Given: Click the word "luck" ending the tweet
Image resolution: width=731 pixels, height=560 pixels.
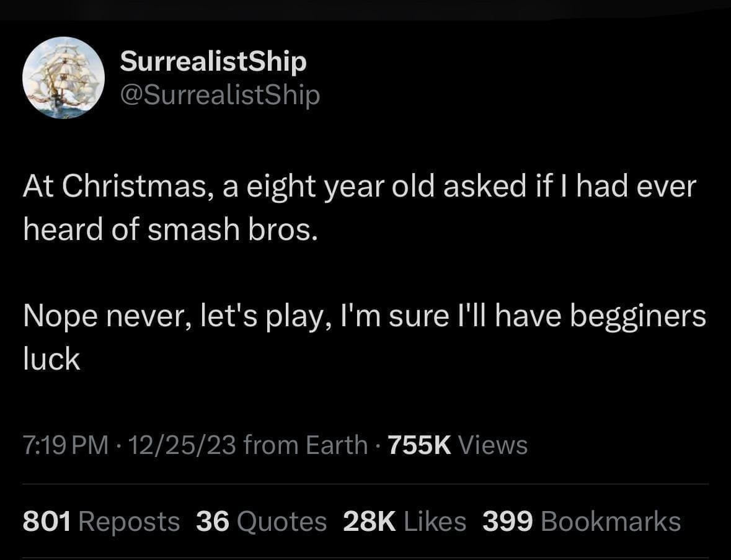Looking at the screenshot, I should [51, 360].
